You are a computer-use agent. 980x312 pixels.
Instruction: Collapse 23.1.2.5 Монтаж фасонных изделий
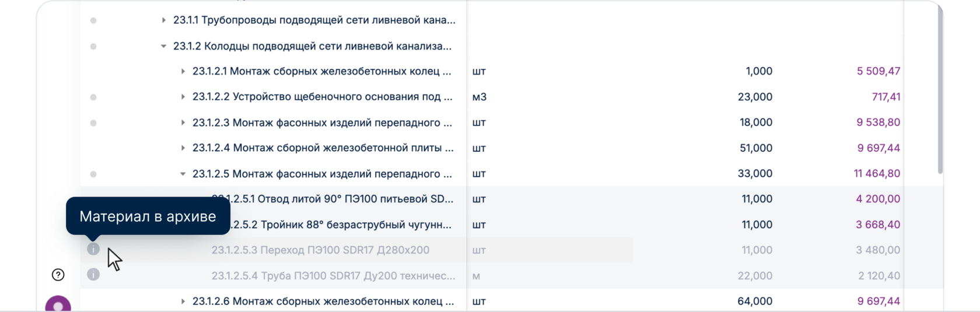183,174
